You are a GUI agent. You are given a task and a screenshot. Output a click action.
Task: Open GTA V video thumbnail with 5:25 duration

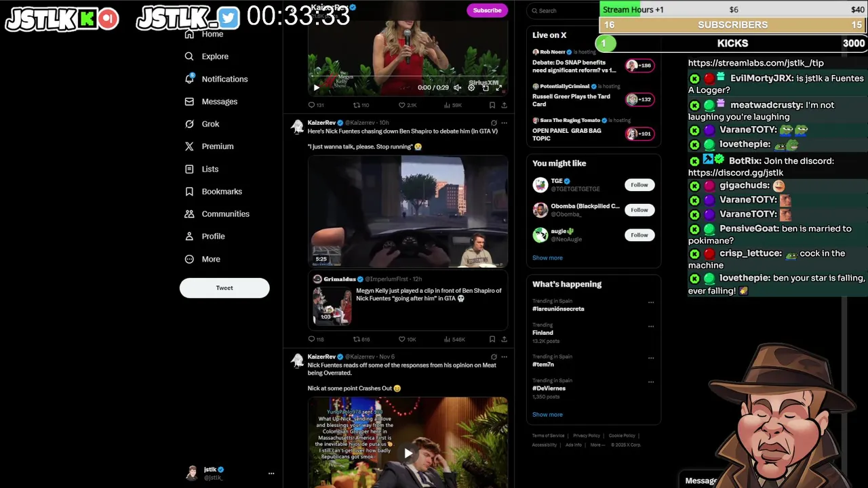[408, 212]
